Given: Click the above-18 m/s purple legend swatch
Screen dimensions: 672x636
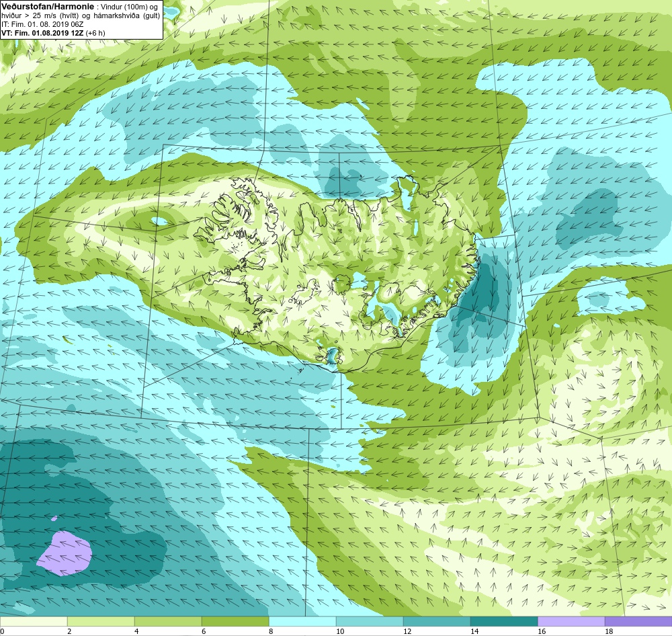Looking at the screenshot, I should (638, 621).
